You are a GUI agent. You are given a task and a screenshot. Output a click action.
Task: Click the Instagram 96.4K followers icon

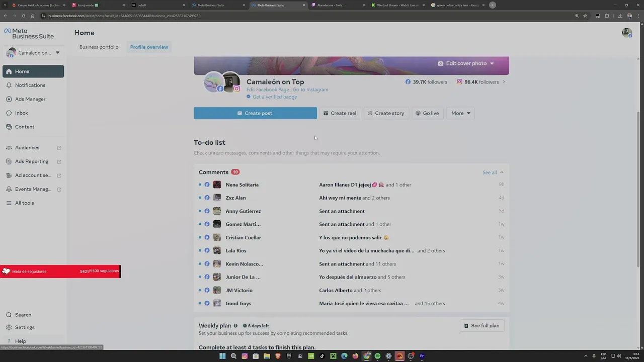(459, 82)
